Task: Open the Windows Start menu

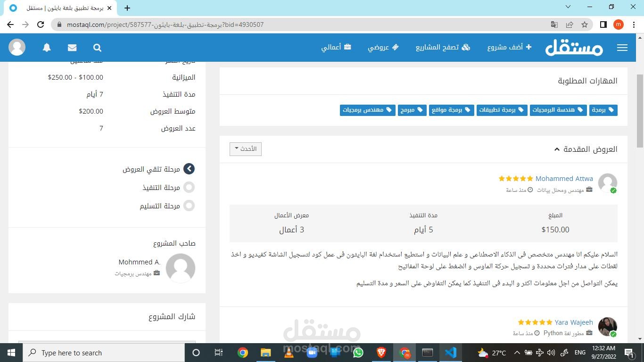Action: pos(11,353)
